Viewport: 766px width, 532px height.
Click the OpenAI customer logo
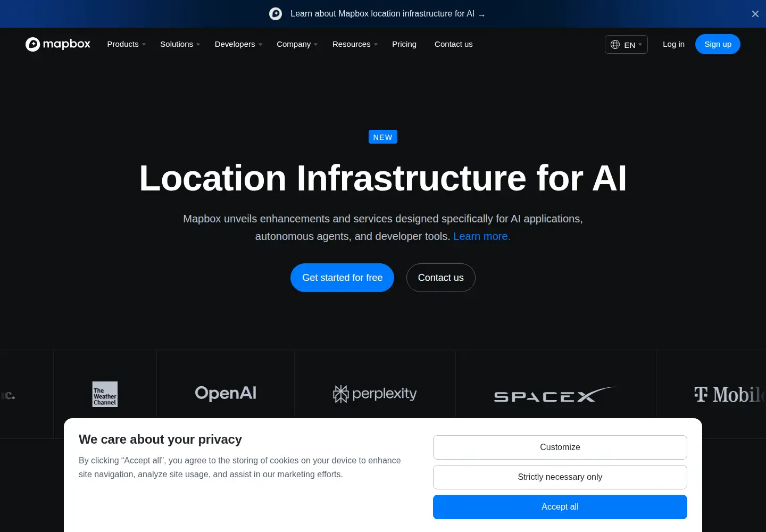click(x=226, y=393)
